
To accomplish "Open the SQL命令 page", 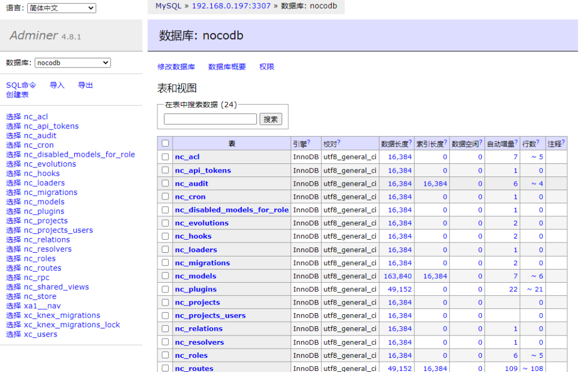I will click(x=21, y=85).
